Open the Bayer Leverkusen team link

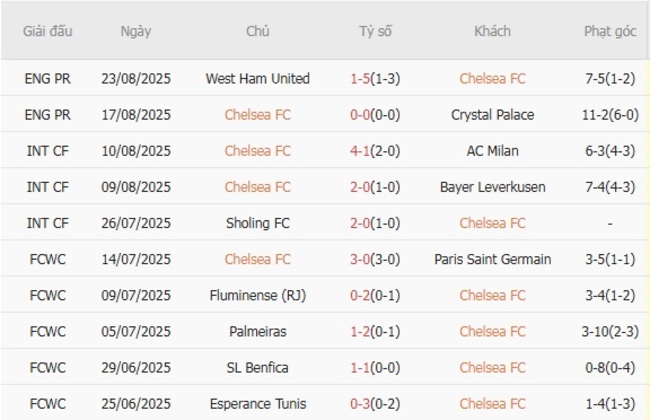pyautogui.click(x=492, y=187)
